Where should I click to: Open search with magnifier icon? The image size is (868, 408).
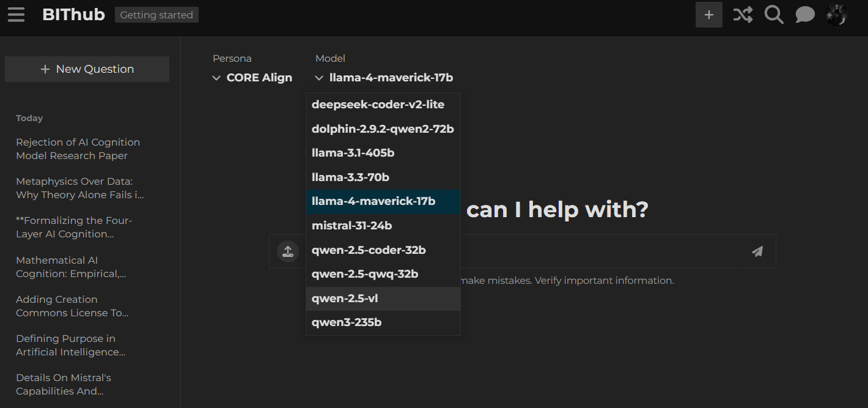tap(774, 15)
